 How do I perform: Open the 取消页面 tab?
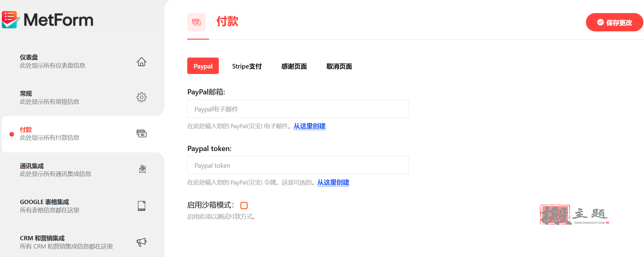coord(339,66)
